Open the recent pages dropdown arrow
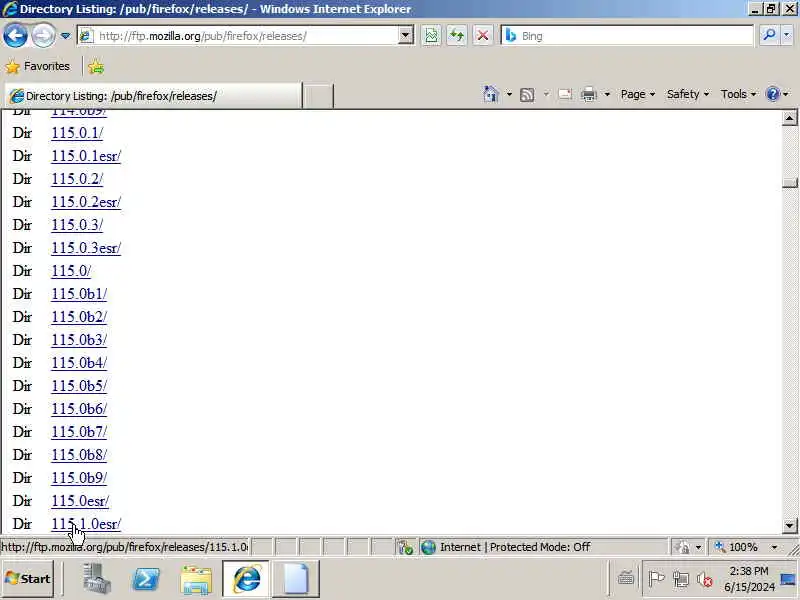Image resolution: width=800 pixels, height=600 pixels. tap(65, 36)
